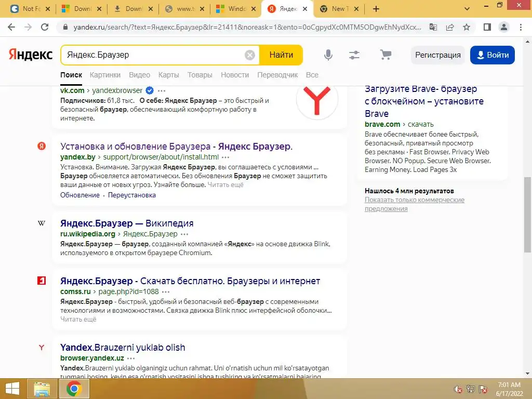Click the Найти search button
The width and height of the screenshot is (532, 399).
[281, 55]
